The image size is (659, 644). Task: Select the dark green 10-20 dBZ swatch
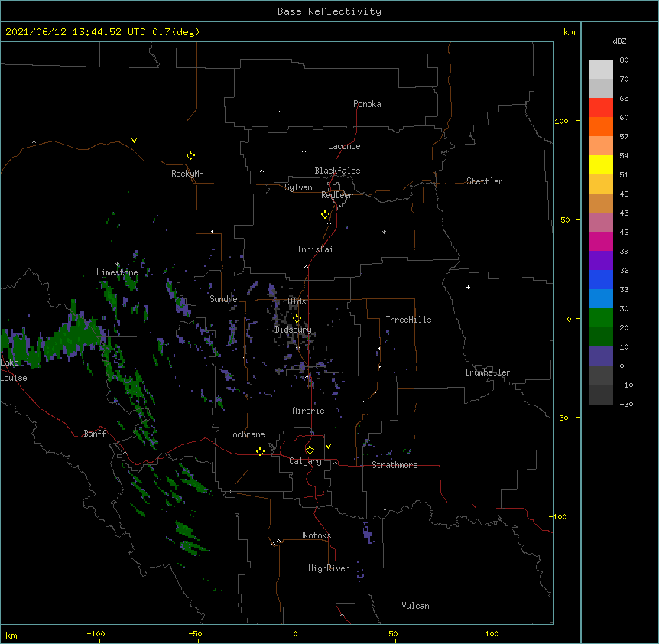coord(601,337)
